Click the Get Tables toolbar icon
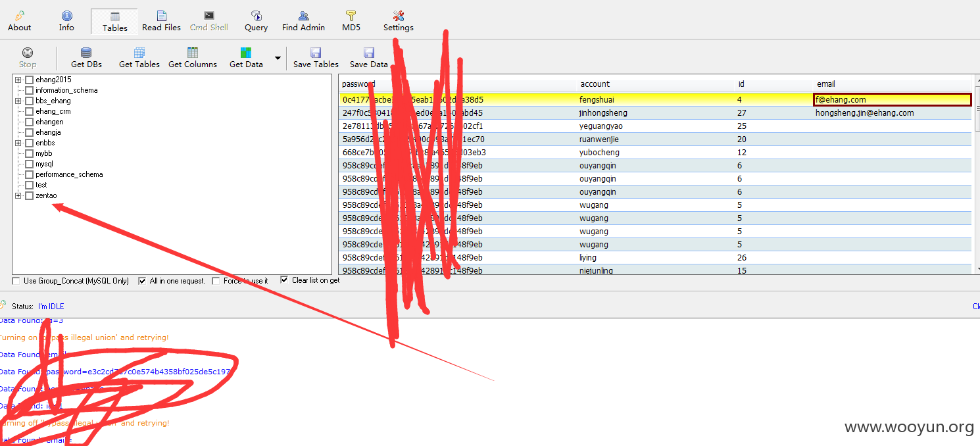Screen dimensions: 980x446 click(139, 53)
